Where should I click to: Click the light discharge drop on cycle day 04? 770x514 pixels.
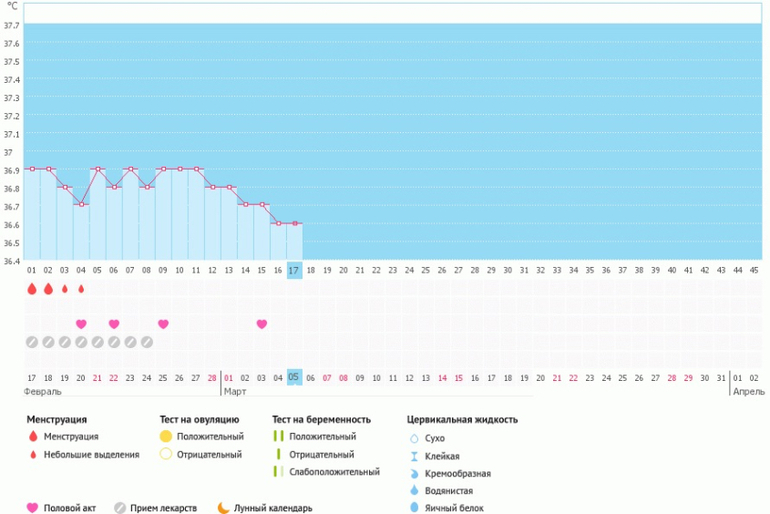click(x=81, y=289)
